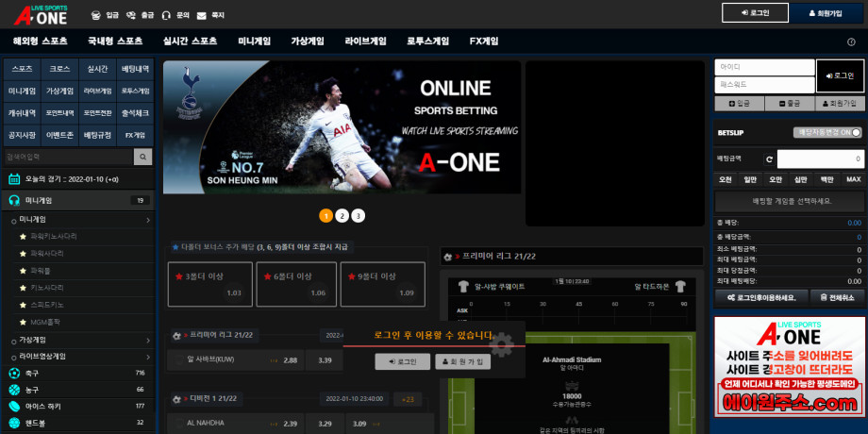868x434 pixels.
Task: Click odds 2.39 for AL NAHDHA
Action: pos(291,424)
